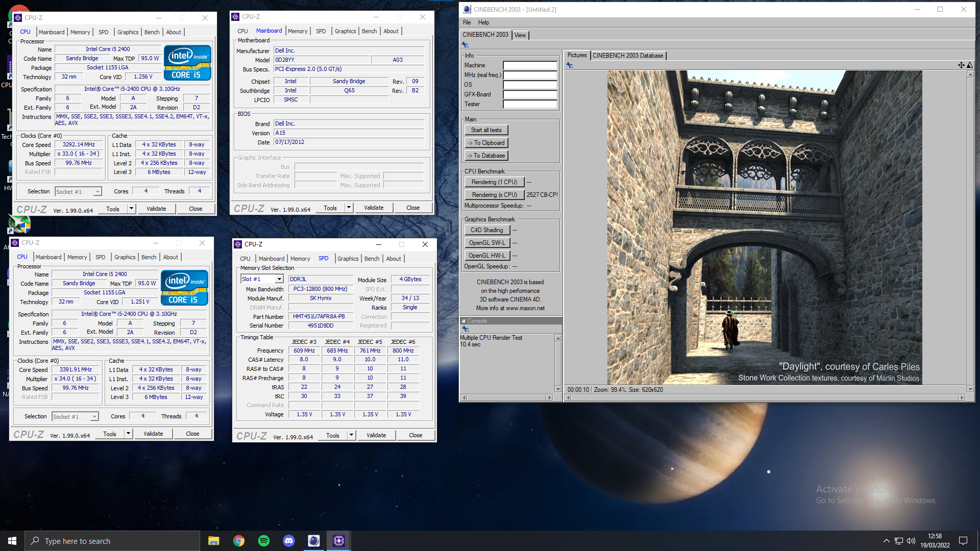This screenshot has height=551, width=980.
Task: Select the About tab in the 3391.91 MHz CPU-Z window
Action: [170, 257]
